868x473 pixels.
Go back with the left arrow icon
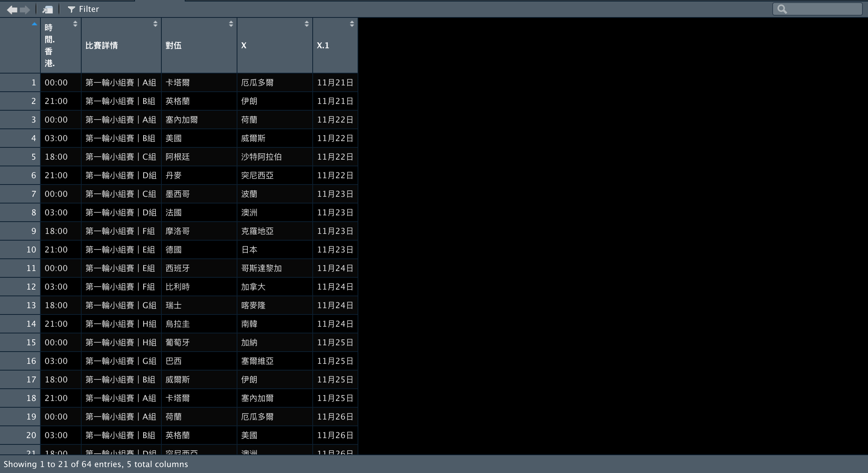click(12, 9)
